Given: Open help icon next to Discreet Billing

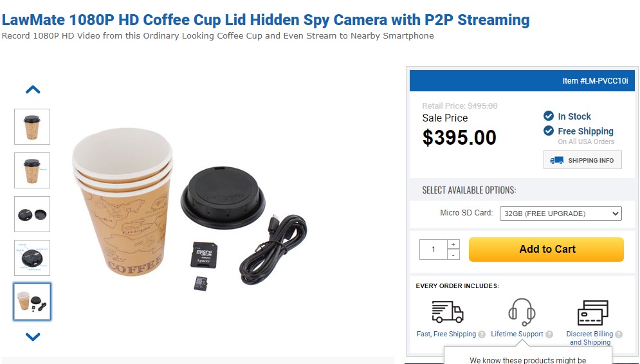Looking at the screenshot, I should 619,334.
